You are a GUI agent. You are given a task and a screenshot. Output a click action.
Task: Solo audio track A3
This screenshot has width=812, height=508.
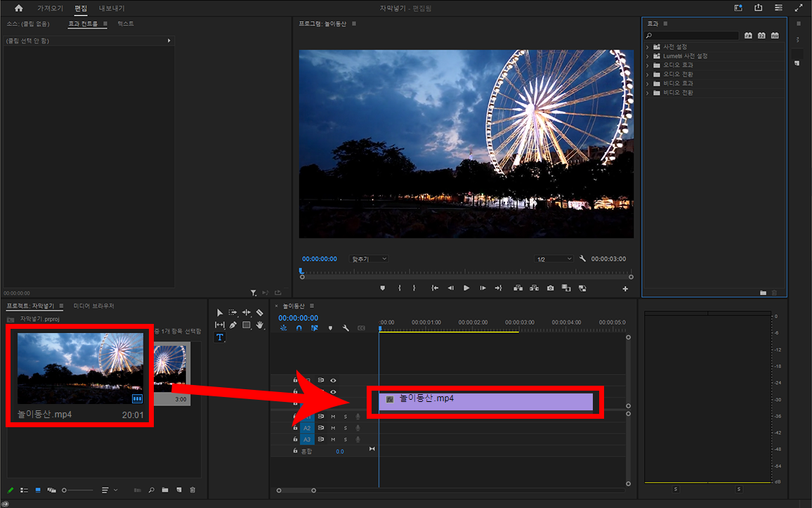[345, 439]
